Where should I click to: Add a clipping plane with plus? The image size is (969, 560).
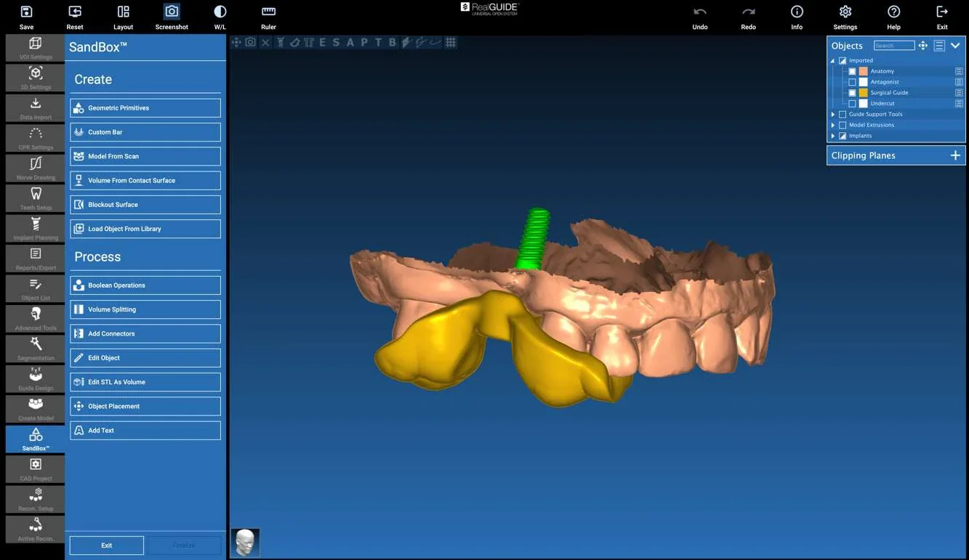coord(955,155)
